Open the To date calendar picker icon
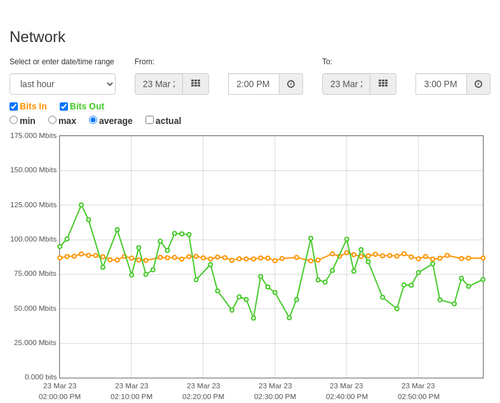This screenshot has width=500, height=403. [383, 84]
